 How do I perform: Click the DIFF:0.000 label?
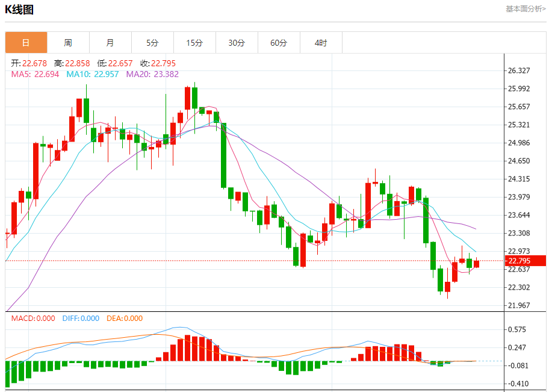tap(81, 319)
